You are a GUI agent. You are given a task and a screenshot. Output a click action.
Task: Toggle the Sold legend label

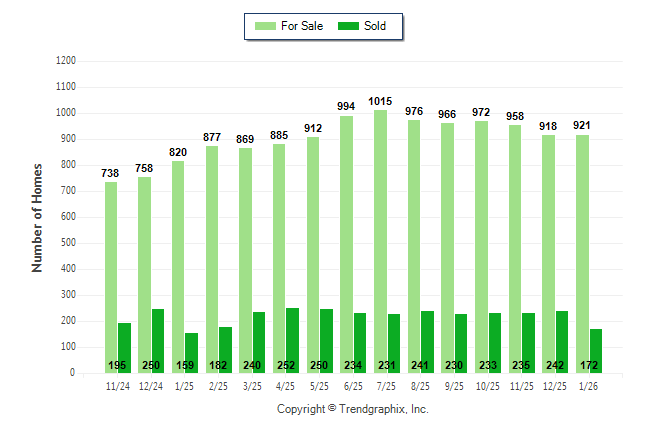tap(376, 26)
